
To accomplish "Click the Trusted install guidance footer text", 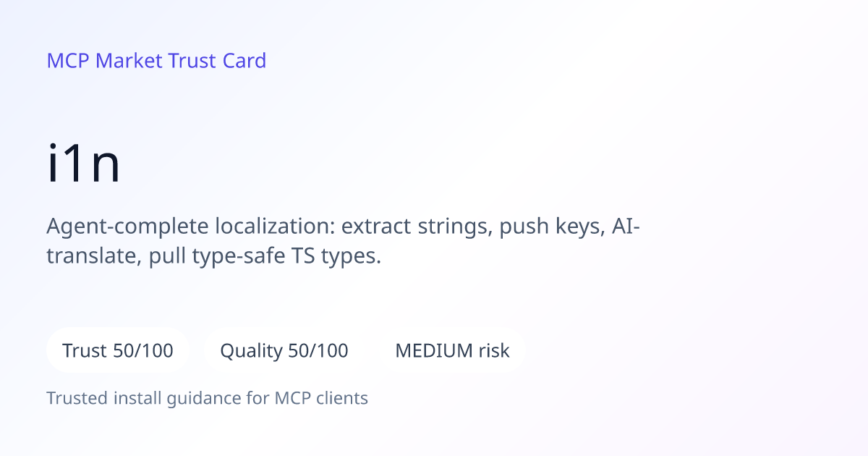I will (208, 398).
